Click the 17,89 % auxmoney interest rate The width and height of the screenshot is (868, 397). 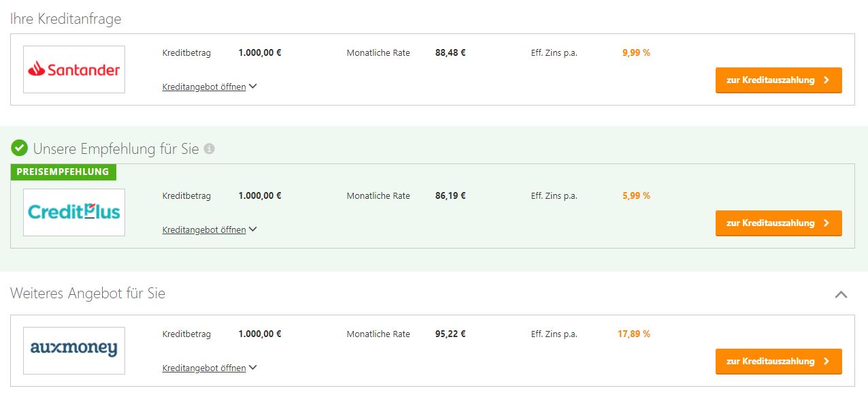point(633,334)
